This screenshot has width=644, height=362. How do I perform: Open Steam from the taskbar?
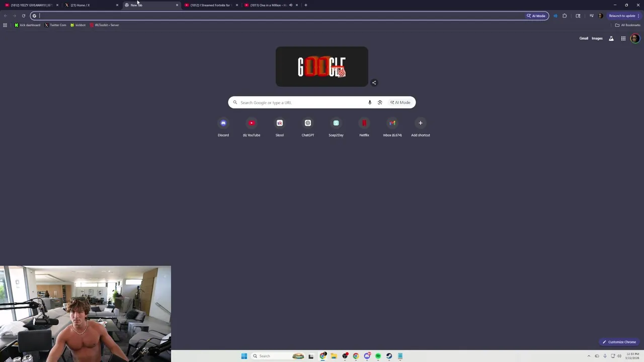tap(389, 356)
